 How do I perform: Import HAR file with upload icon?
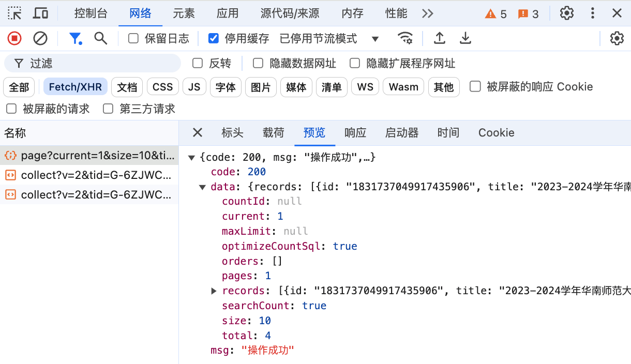[x=439, y=38]
